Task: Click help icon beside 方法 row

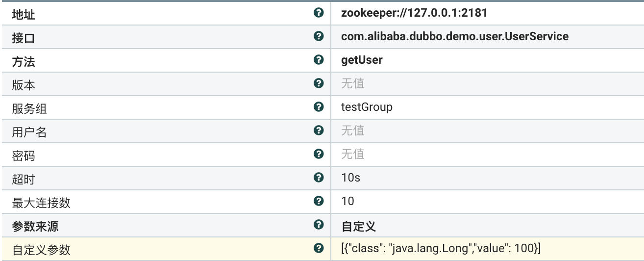Action: [x=319, y=60]
